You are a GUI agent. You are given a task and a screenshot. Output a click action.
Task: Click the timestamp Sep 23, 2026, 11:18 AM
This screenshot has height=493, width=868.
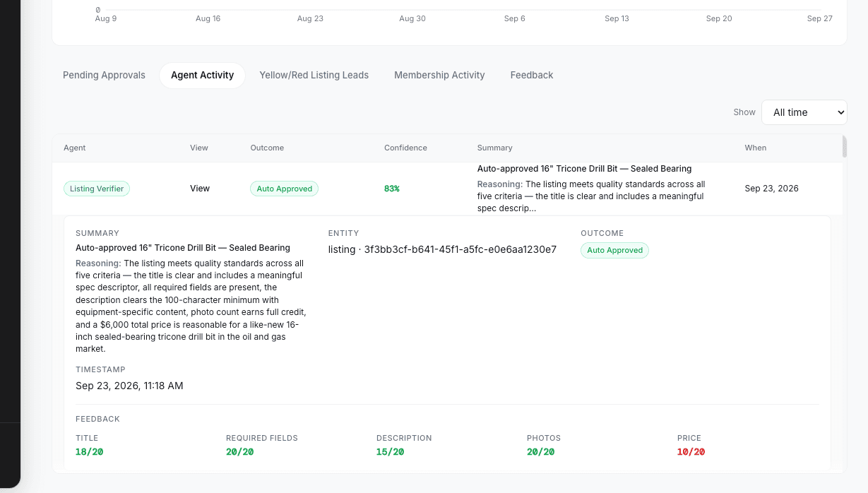click(129, 386)
